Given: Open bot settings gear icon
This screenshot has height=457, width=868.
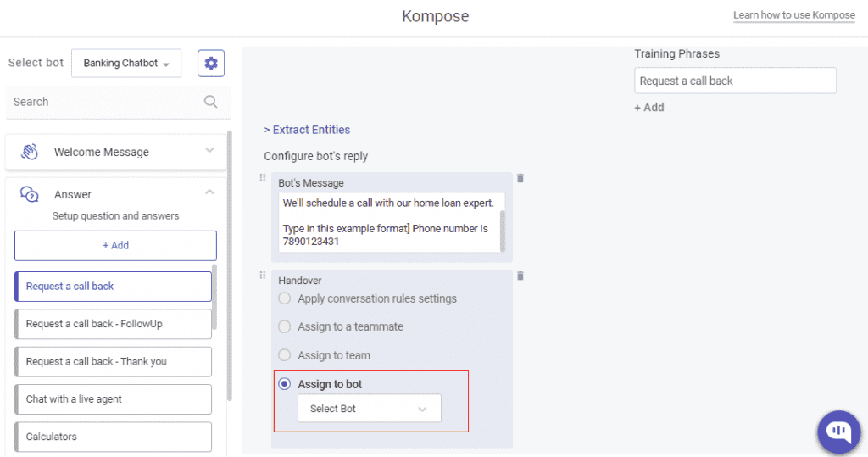Looking at the screenshot, I should [211, 63].
